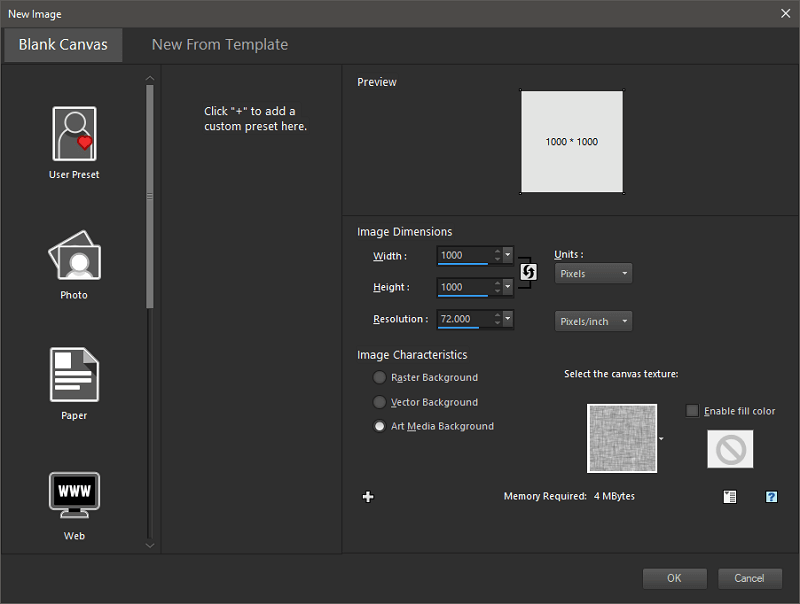Select the Blank Canvas tab

(x=63, y=45)
